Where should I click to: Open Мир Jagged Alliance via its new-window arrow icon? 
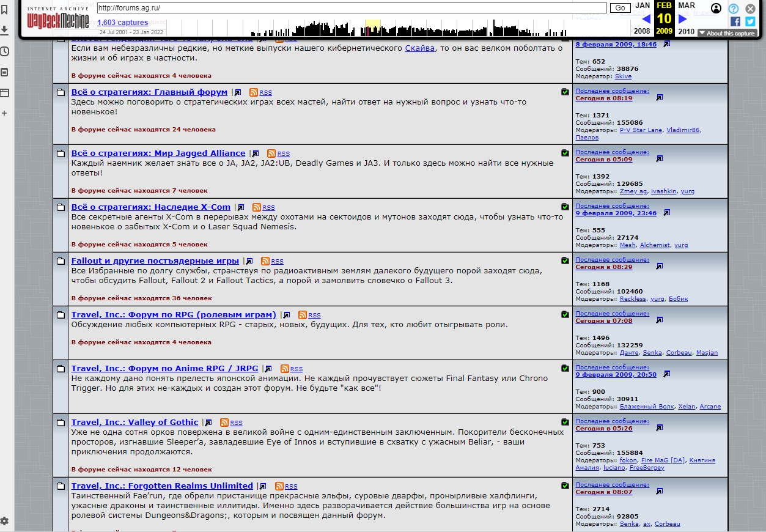click(x=256, y=154)
